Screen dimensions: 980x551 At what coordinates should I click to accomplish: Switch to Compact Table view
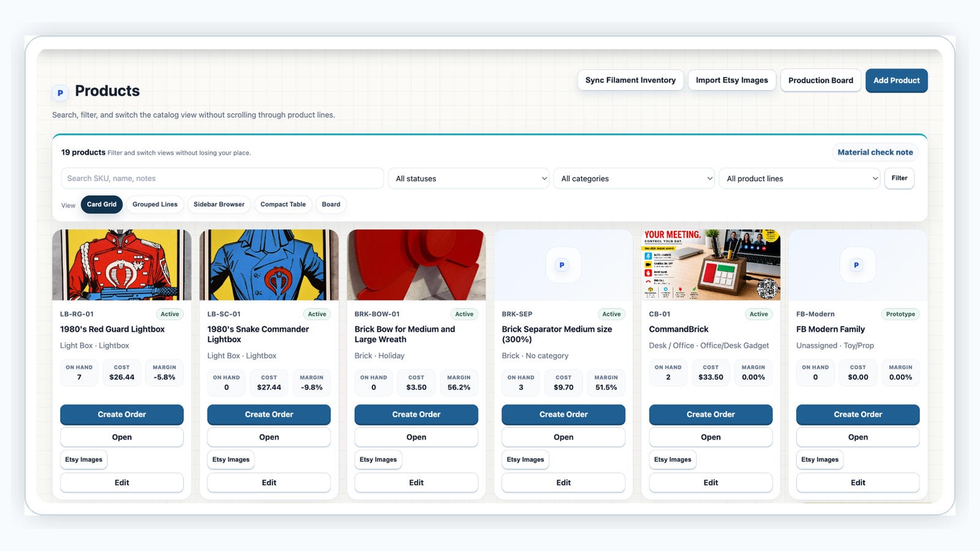(x=283, y=204)
